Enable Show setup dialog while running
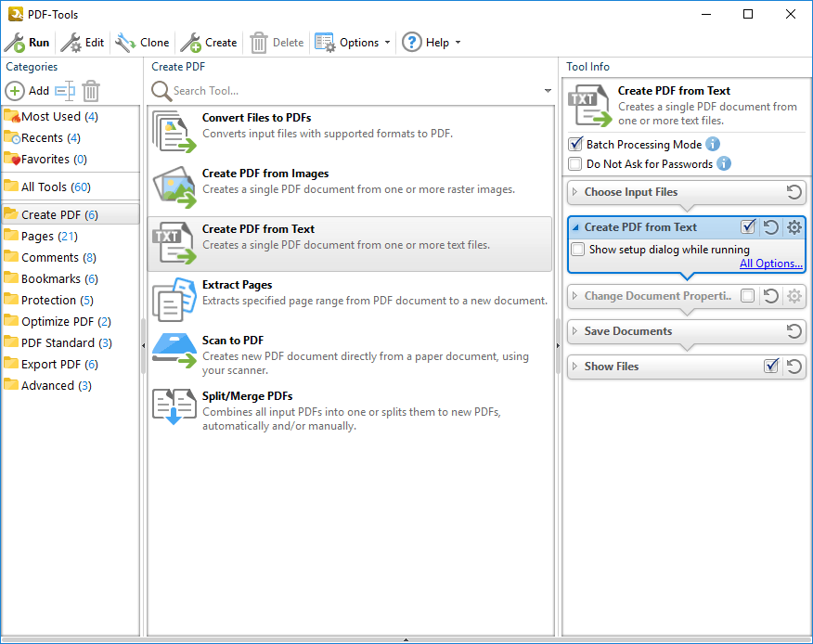Screen dimensions: 813x644 coord(577,250)
